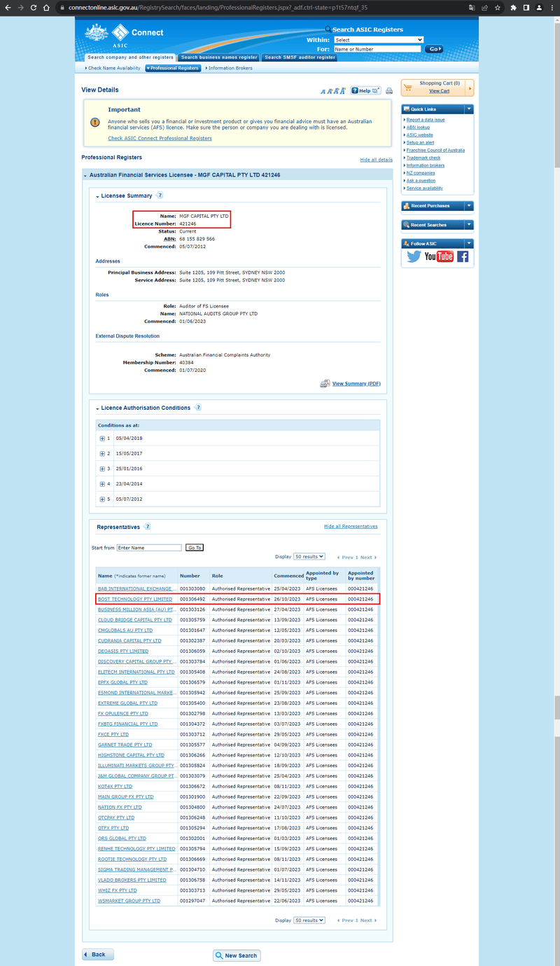Screen dimensions: 560x966
Task: Click the translate page icon in address bar
Action: pos(472,8)
